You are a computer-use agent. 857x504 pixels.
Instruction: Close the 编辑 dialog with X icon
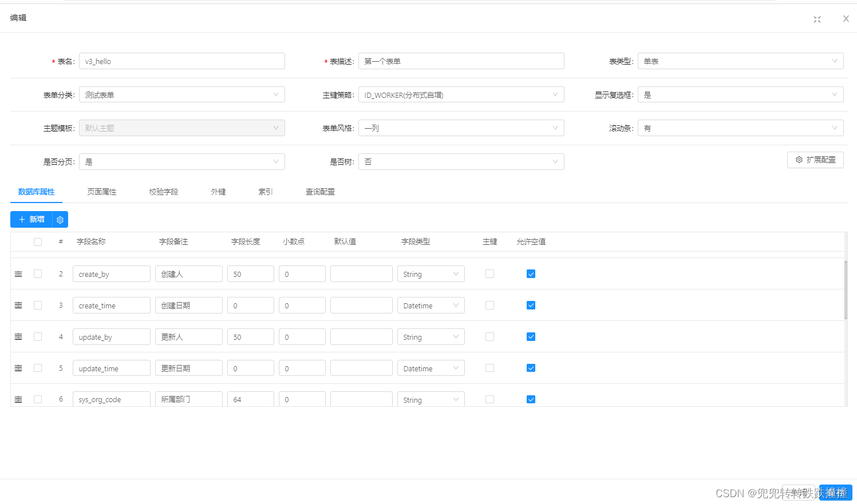point(846,19)
